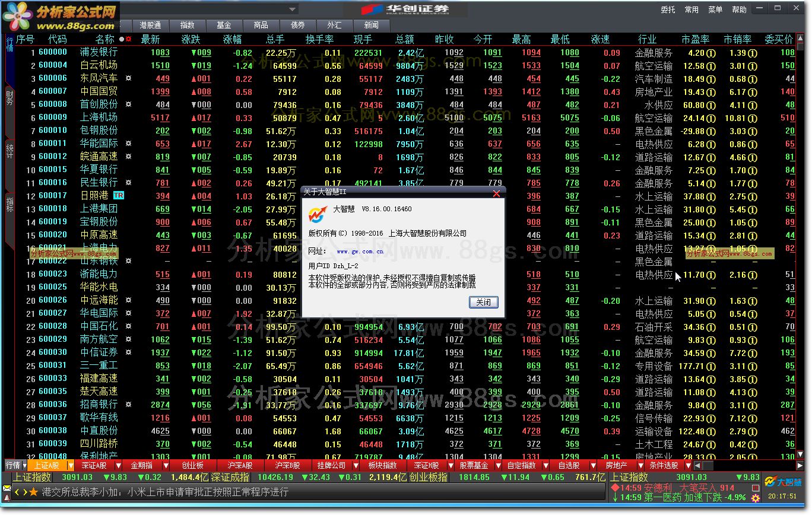812x515 pixels.
Task: Click the TR badge beside 日照港
Action: (x=119, y=195)
